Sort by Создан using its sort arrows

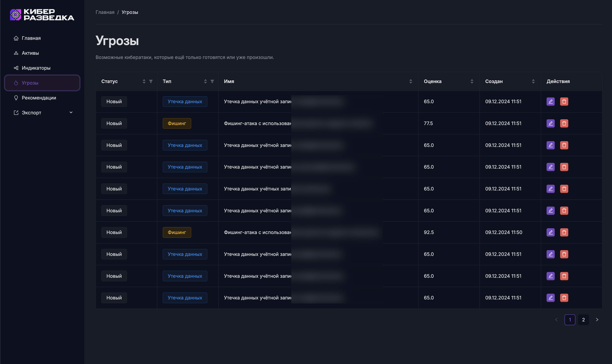pos(533,82)
